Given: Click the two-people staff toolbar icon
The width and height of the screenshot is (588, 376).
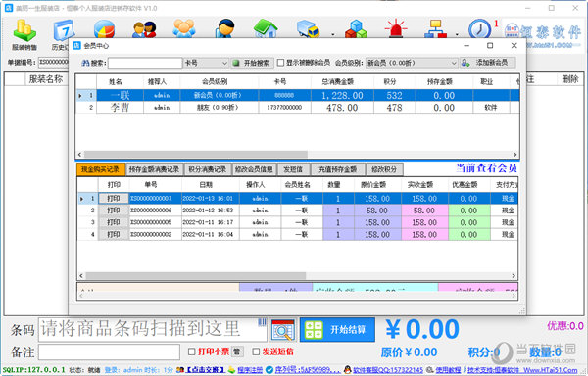Looking at the screenshot, I should pyautogui.click(x=144, y=28).
